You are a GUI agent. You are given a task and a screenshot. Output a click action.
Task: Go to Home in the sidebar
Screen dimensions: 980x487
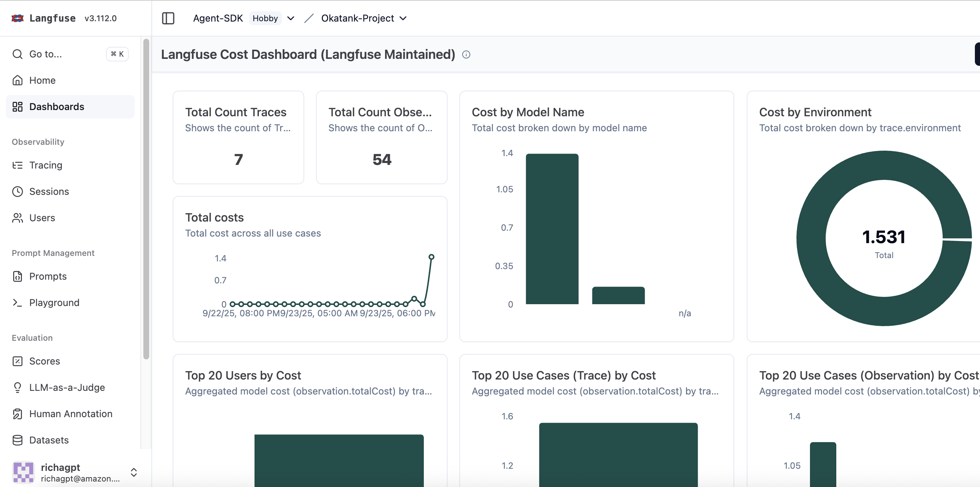(x=42, y=80)
